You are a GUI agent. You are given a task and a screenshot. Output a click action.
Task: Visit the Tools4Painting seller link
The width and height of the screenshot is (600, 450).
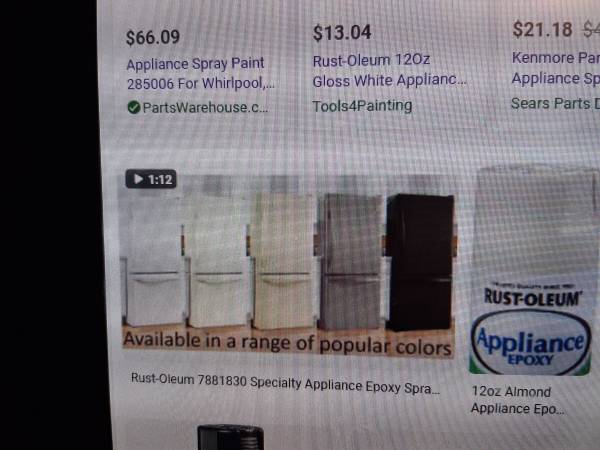tap(362, 106)
